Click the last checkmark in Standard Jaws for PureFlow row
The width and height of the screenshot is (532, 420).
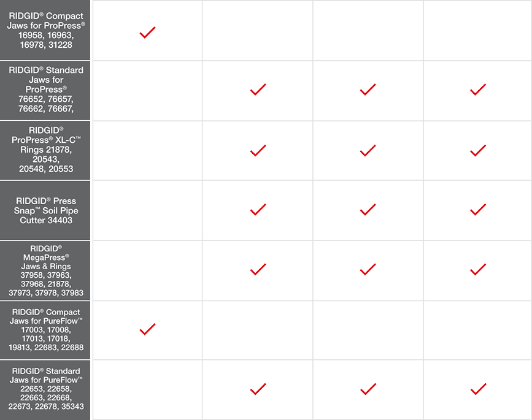(479, 389)
